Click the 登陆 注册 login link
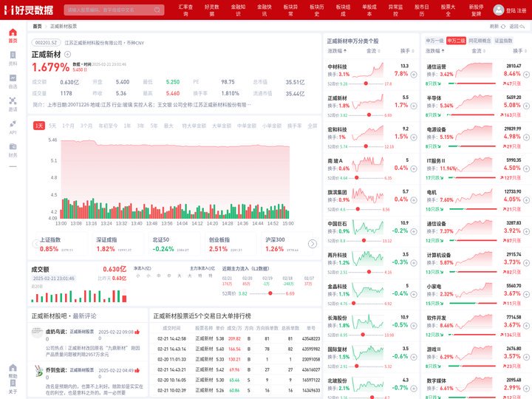Screen dimensions: 532x399 point(516,10)
